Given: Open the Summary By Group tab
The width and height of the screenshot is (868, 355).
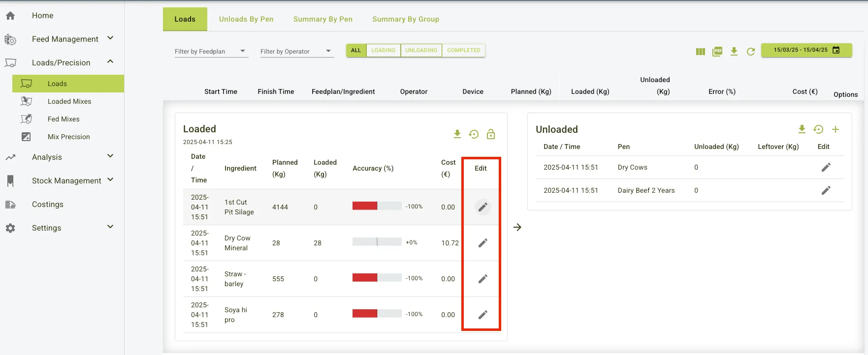Looking at the screenshot, I should click(x=405, y=19).
